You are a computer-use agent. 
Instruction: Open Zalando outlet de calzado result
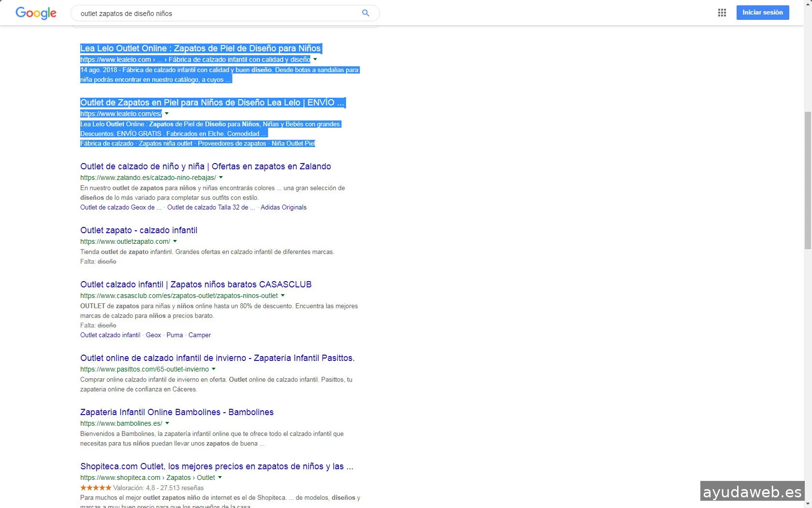pos(205,166)
